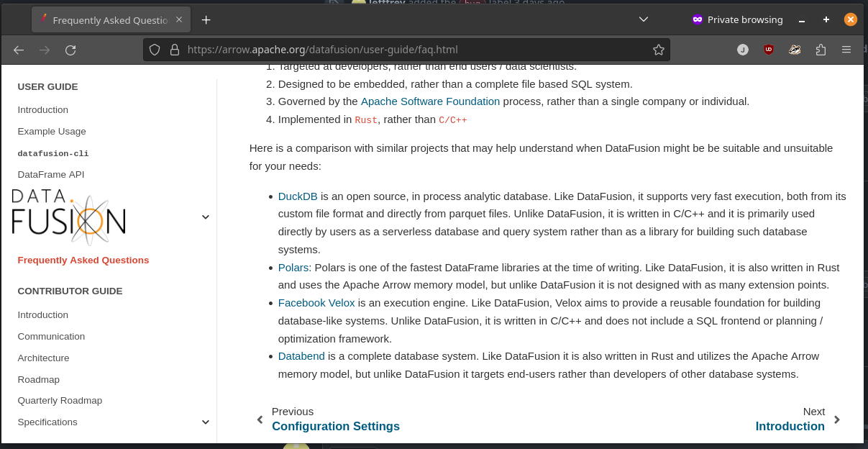This screenshot has width=868, height=449.
Task: Open the J profile extension icon
Action: (743, 50)
